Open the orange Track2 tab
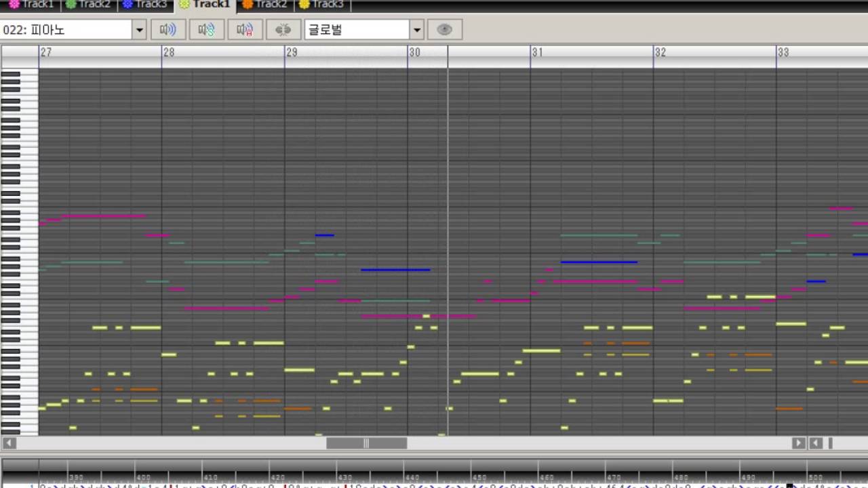The width and height of the screenshot is (868, 488). 265,5
